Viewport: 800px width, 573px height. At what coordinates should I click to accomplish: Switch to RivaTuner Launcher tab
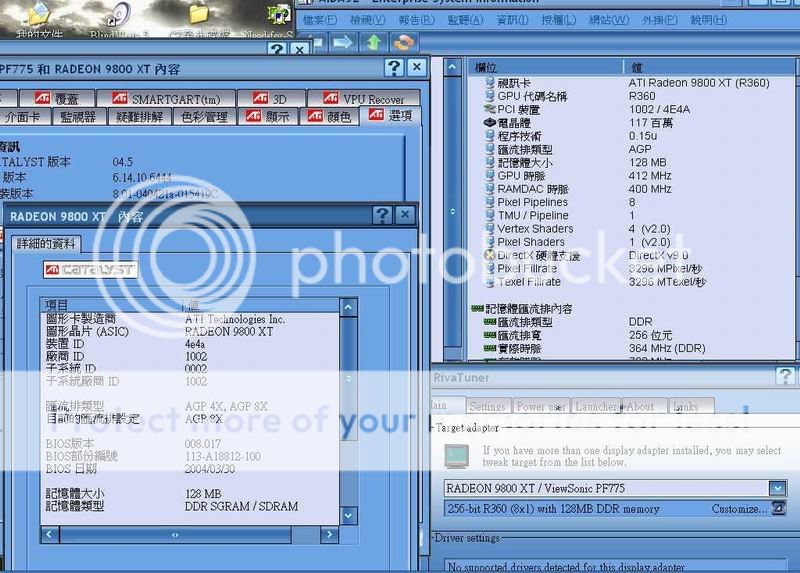(x=596, y=406)
